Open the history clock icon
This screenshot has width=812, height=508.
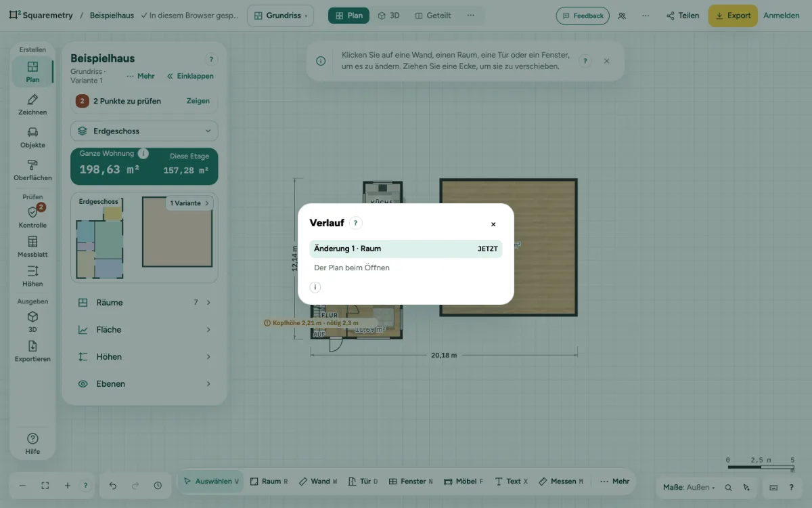click(158, 486)
